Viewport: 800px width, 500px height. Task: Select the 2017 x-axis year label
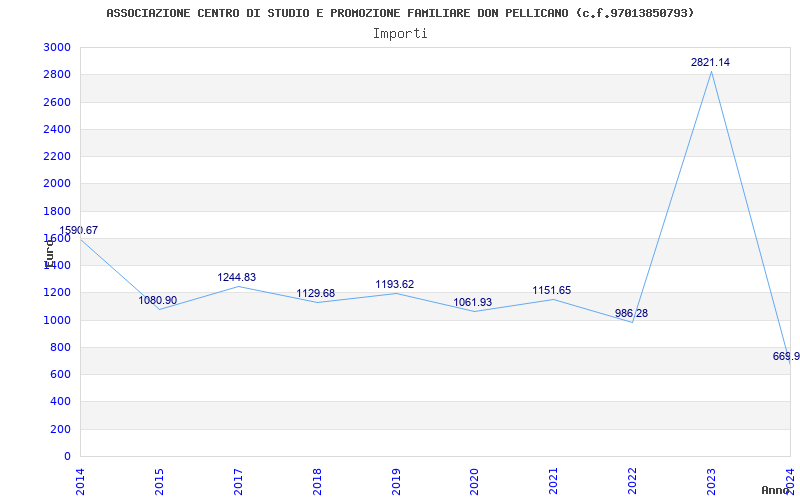coord(238,480)
